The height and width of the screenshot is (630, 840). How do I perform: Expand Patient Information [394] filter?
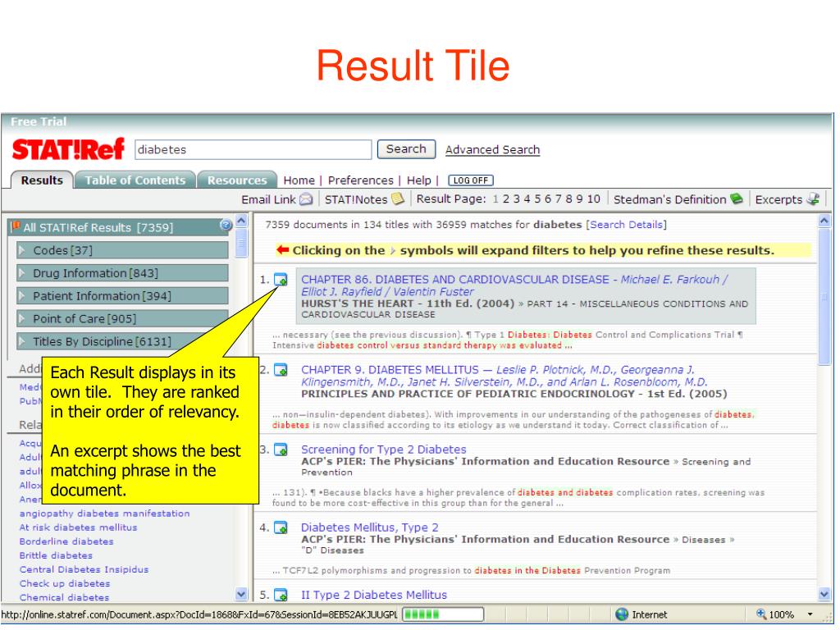[22, 295]
